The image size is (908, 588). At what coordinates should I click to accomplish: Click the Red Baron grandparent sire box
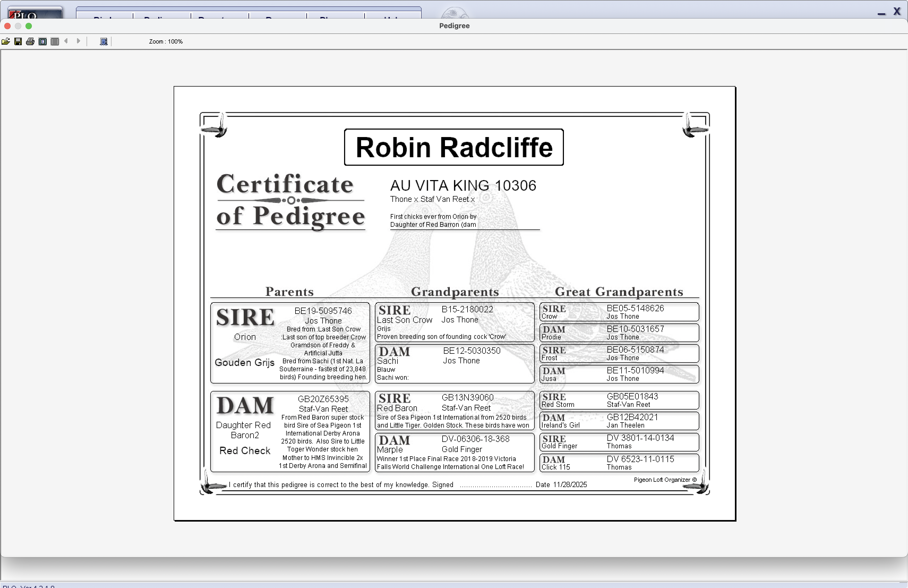tap(454, 411)
